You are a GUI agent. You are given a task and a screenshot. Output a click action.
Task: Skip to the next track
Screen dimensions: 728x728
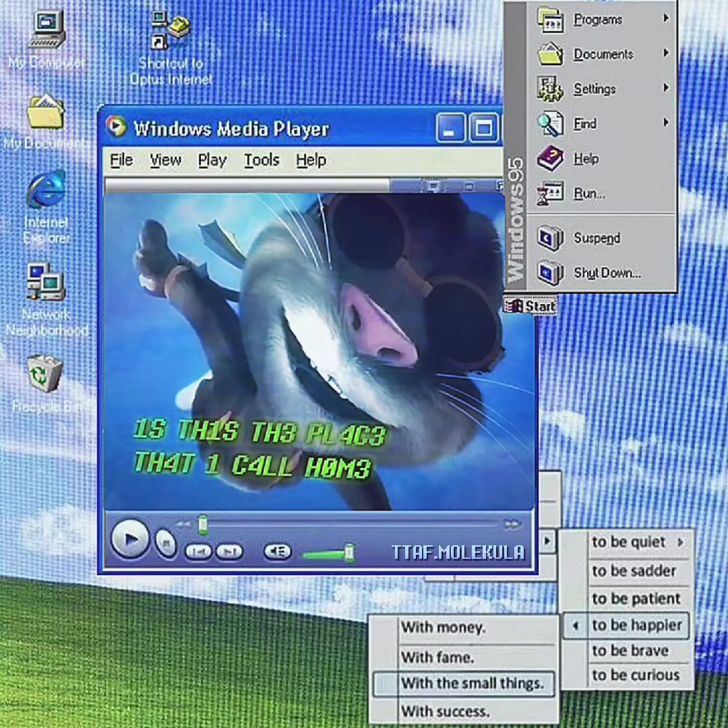click(x=229, y=551)
